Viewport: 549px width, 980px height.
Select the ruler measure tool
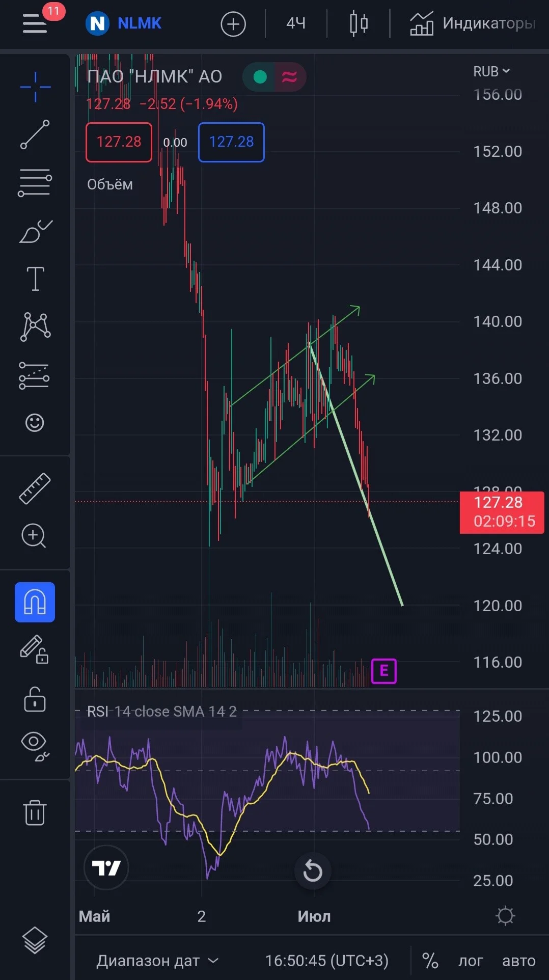35,488
